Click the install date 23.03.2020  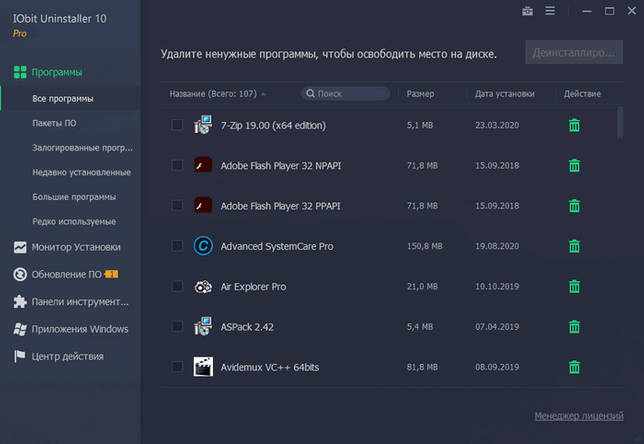pyautogui.click(x=497, y=125)
